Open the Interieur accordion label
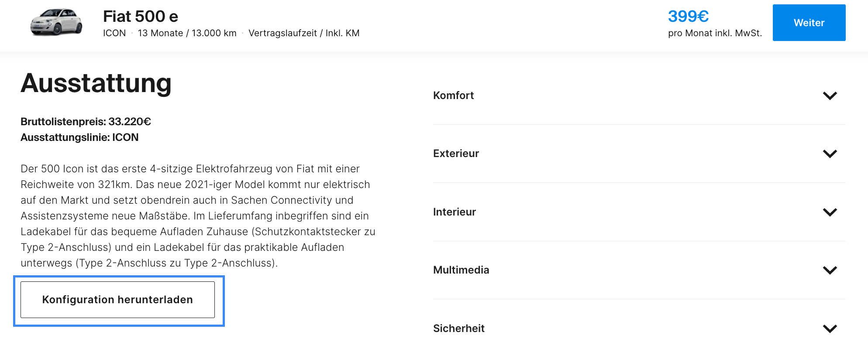The width and height of the screenshot is (868, 356). [455, 212]
